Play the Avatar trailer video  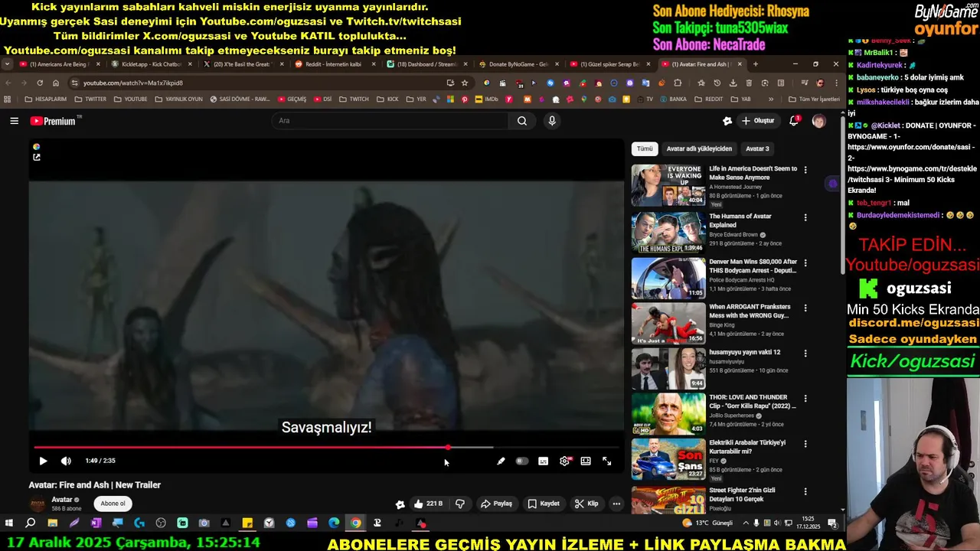pos(43,461)
